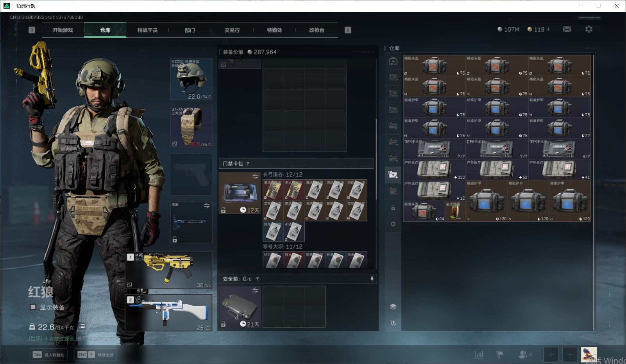This screenshot has width=626, height=364.
Task: Select the 宿舍 keycard in 零号大坝
Action: click(357, 260)
